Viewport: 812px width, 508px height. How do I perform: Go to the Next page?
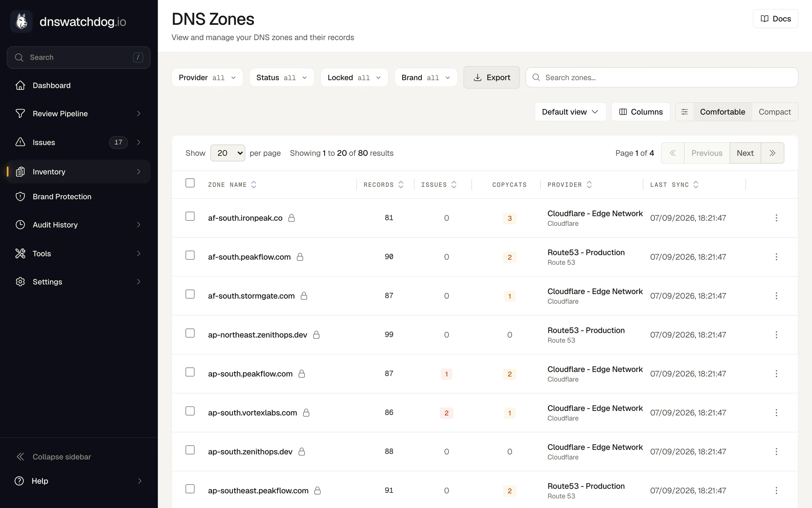(x=745, y=153)
